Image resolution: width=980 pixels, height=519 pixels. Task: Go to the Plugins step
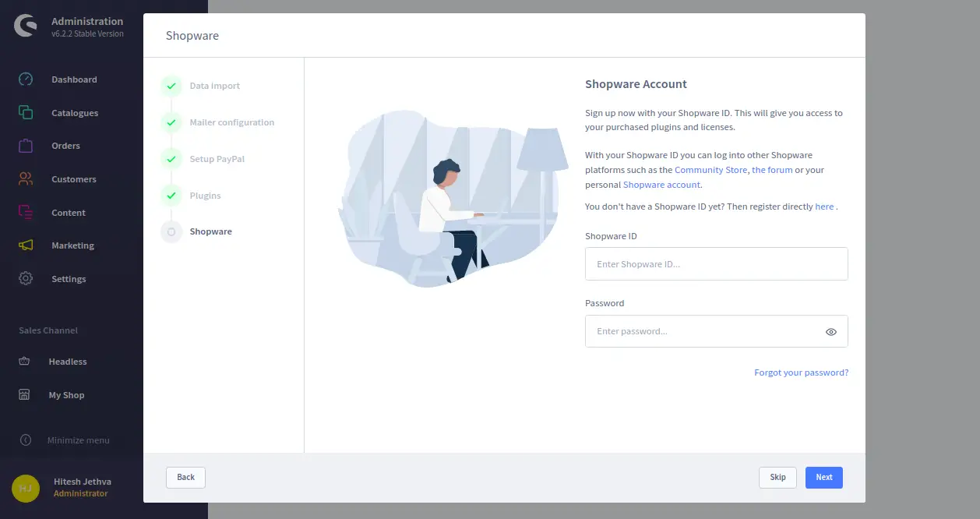tap(205, 196)
